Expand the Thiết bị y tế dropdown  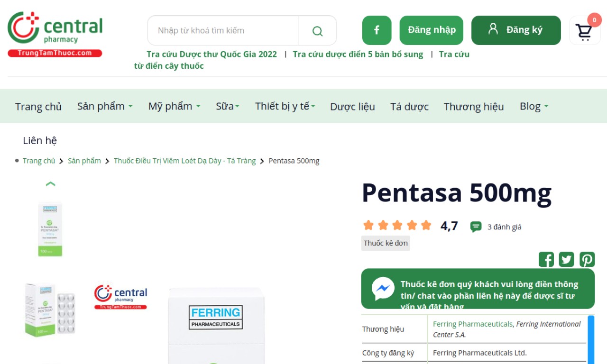(x=285, y=106)
